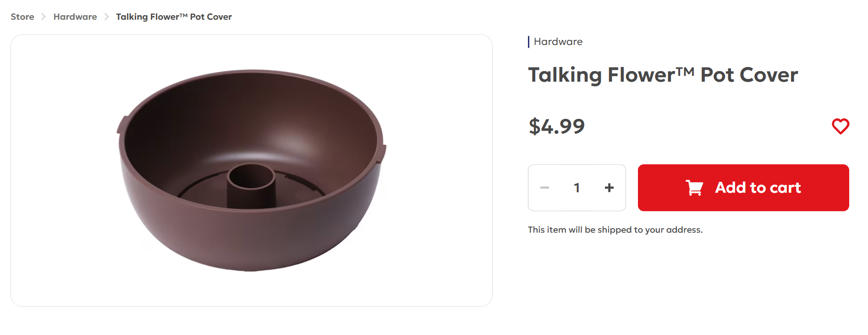Increase quantity with the plus button
Viewport: 868px width, 335px height.
tap(609, 188)
